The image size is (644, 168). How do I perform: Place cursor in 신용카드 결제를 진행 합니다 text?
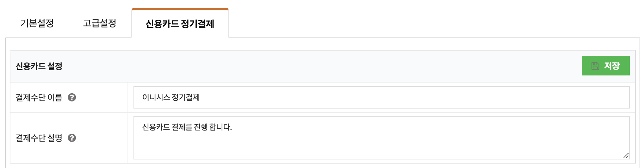tap(187, 127)
